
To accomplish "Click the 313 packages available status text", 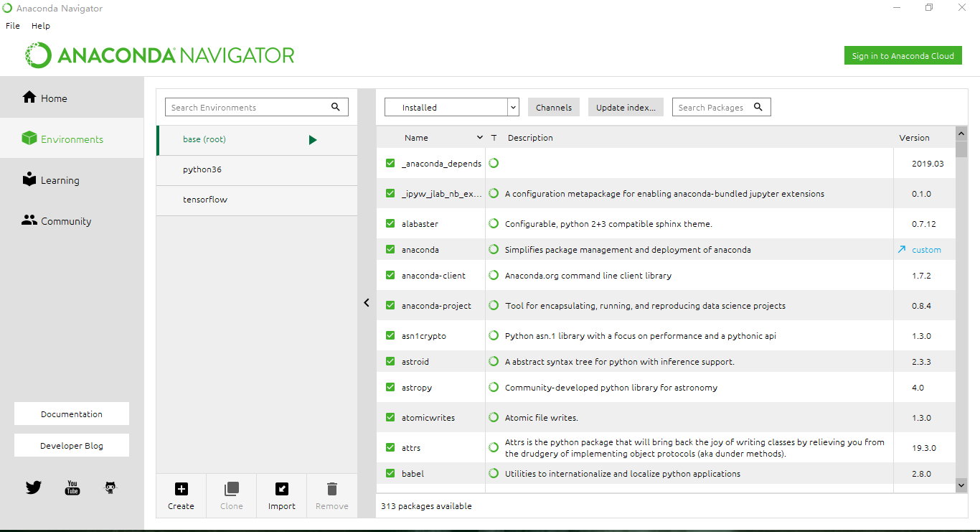I will (x=426, y=506).
